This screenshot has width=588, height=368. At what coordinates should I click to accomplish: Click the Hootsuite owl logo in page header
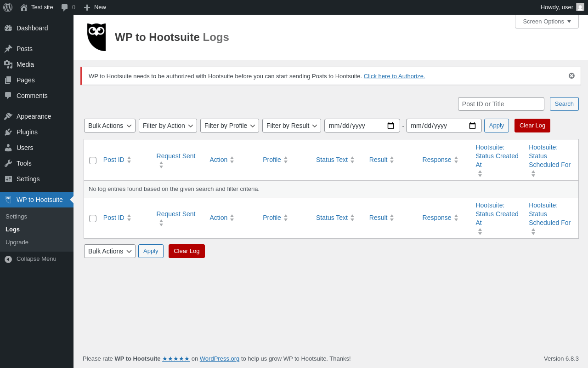point(96,37)
